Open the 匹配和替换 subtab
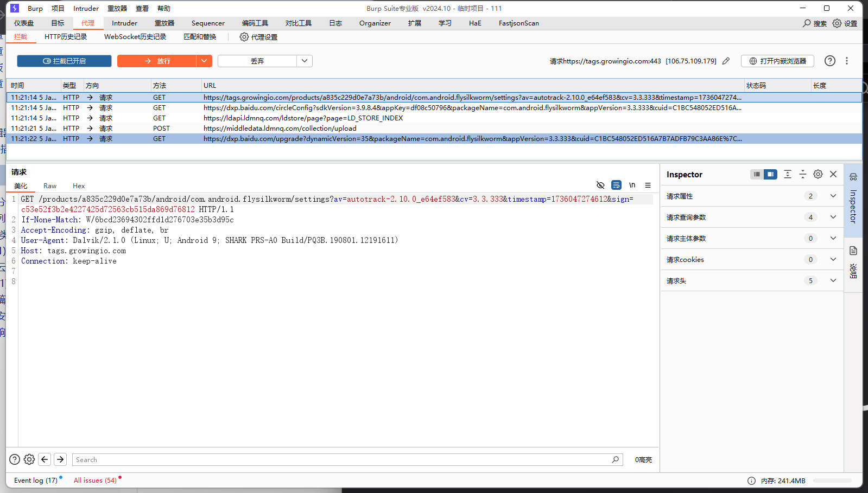 coord(200,37)
